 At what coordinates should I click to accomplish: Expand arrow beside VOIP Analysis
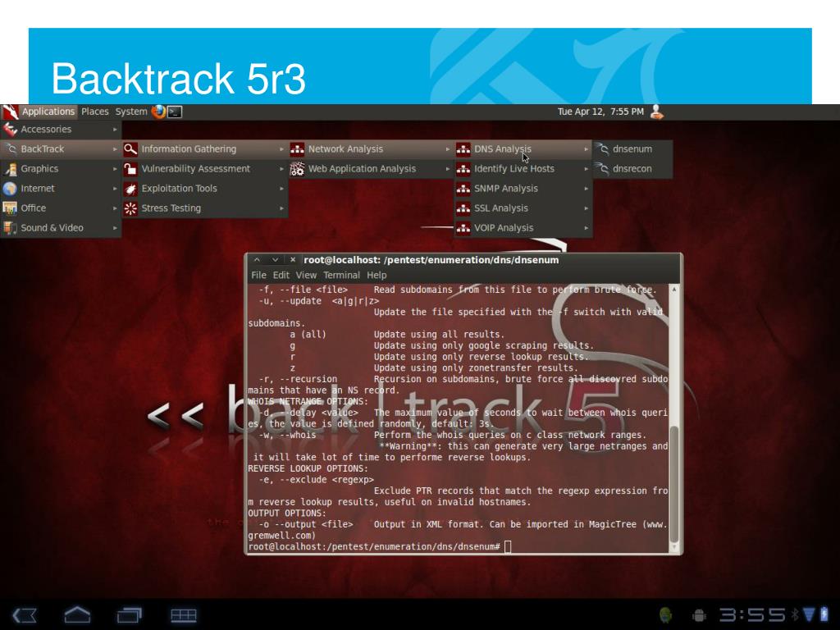click(586, 228)
